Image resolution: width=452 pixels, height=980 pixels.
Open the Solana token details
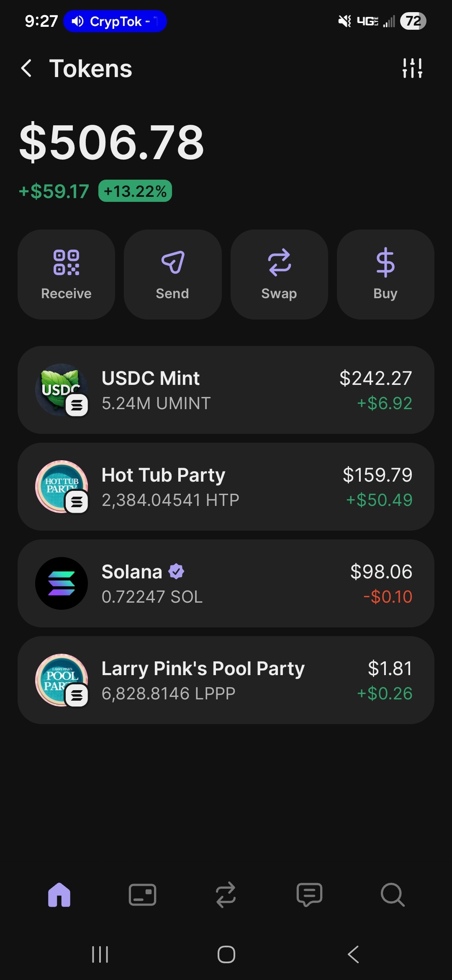click(226, 583)
